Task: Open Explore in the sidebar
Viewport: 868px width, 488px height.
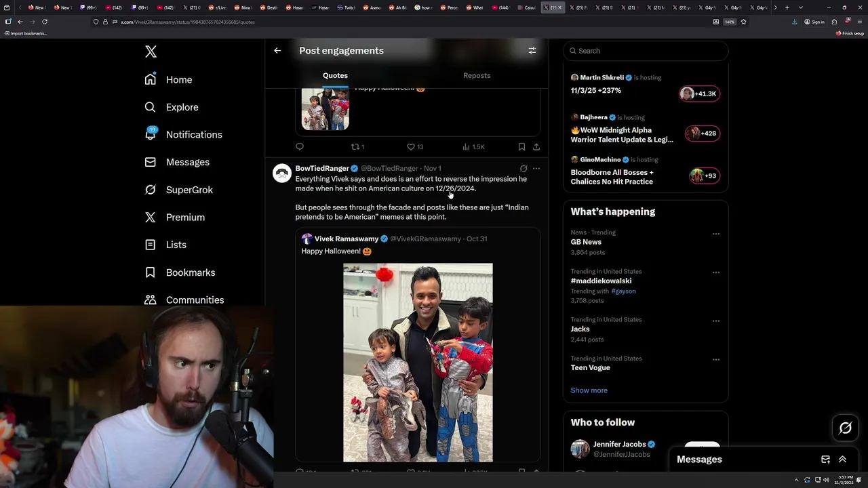Action: (171, 107)
